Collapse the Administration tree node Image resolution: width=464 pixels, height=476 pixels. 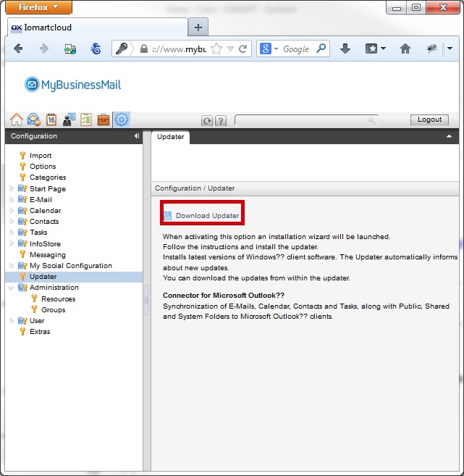11,288
